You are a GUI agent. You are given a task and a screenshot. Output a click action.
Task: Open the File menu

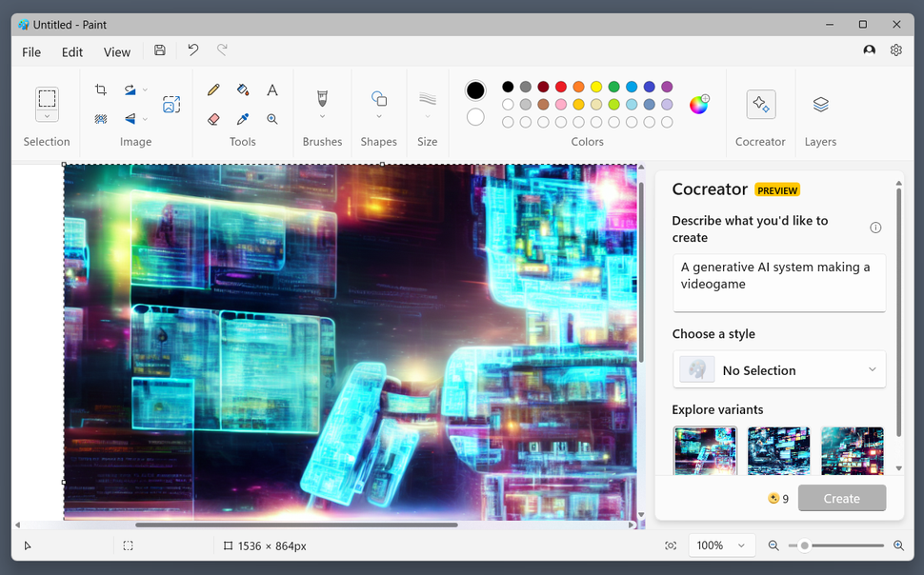pyautogui.click(x=30, y=51)
